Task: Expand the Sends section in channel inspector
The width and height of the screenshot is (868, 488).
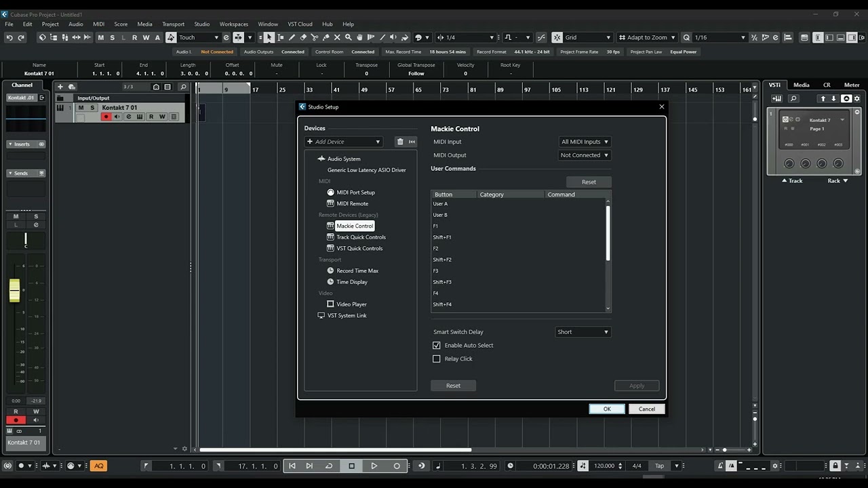Action: click(26, 174)
